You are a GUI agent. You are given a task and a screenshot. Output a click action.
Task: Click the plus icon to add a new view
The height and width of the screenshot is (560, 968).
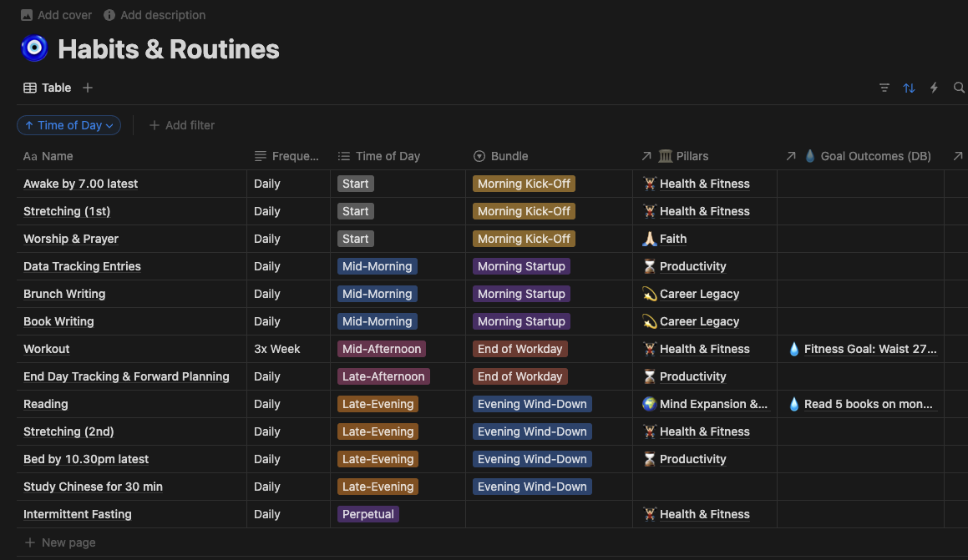click(x=88, y=88)
